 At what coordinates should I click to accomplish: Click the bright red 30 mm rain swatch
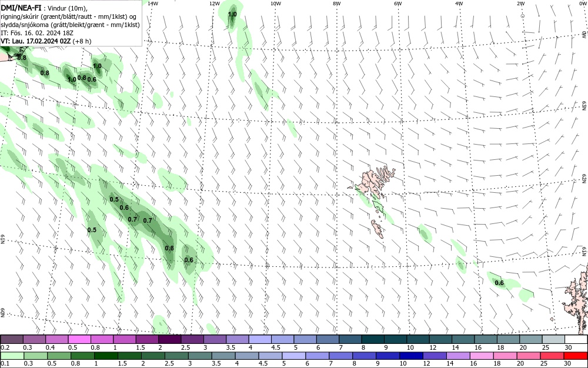coord(576,356)
